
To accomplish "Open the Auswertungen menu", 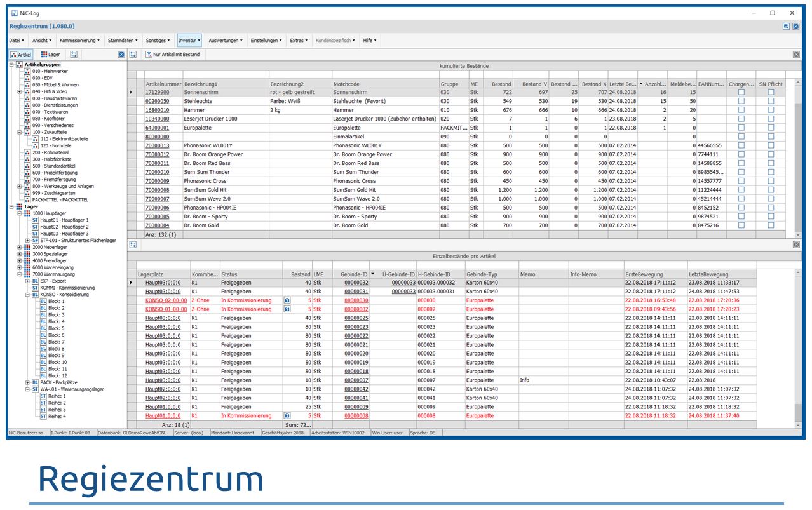I will 225,40.
